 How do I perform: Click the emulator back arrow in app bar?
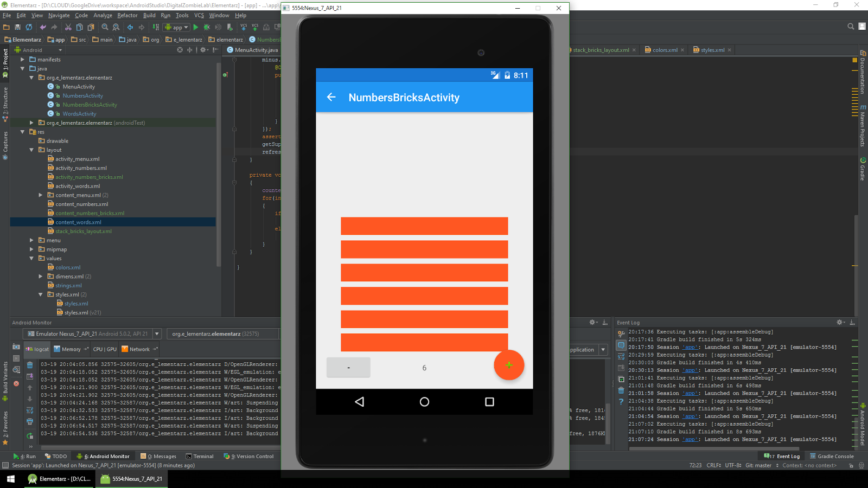(x=331, y=97)
